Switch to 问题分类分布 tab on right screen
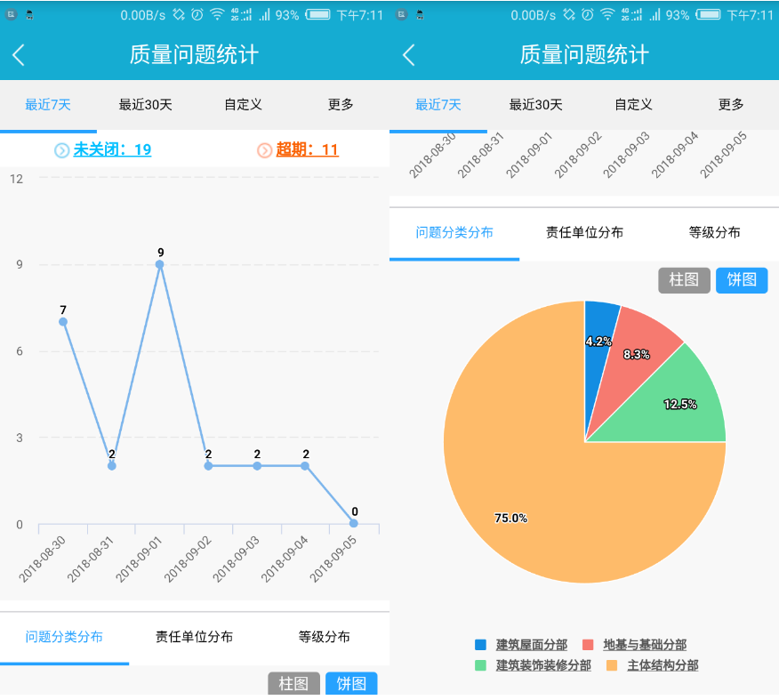779x700 pixels. click(454, 232)
